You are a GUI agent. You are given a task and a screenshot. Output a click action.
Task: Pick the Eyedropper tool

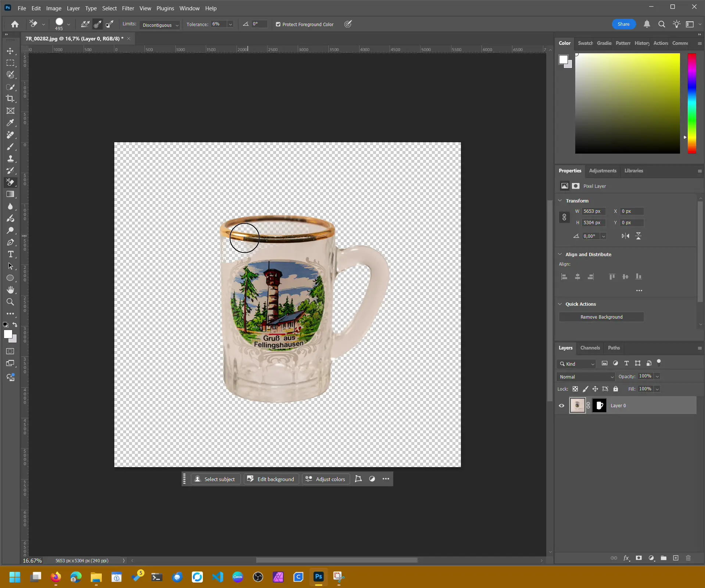click(10, 123)
